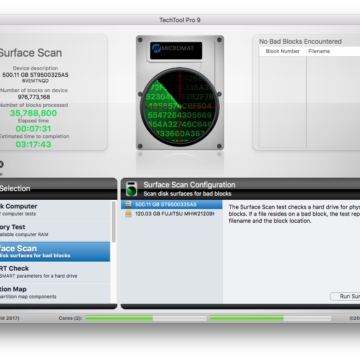360x360 pixels.
Task: Click the Filename column header
Action: pyautogui.click(x=333, y=51)
